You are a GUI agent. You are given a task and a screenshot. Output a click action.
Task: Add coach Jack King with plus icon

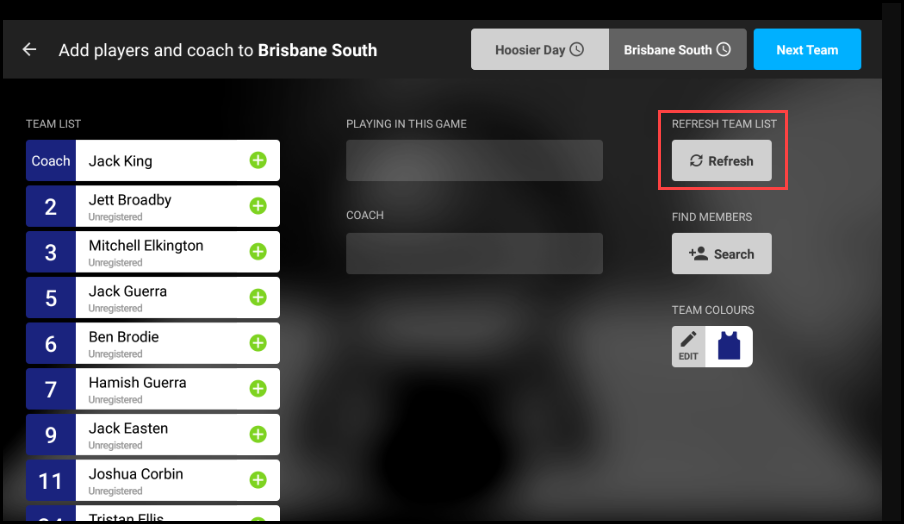pyautogui.click(x=258, y=160)
